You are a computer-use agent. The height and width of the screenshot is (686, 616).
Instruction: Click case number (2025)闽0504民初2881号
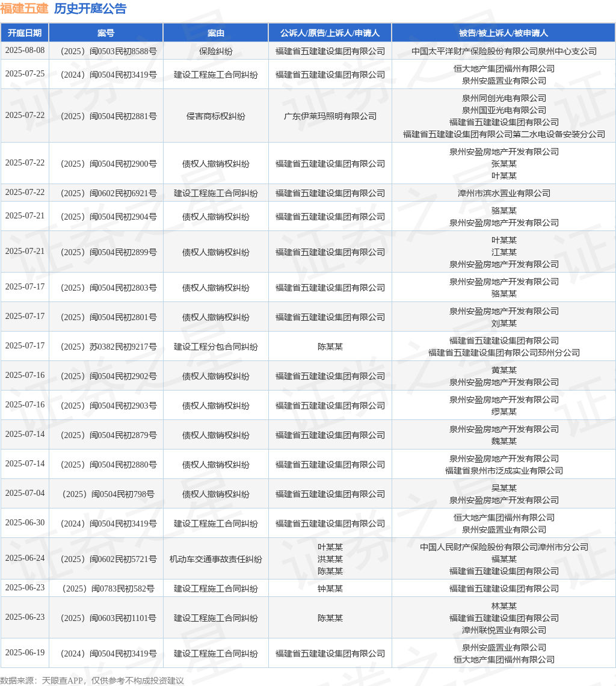pos(108,116)
